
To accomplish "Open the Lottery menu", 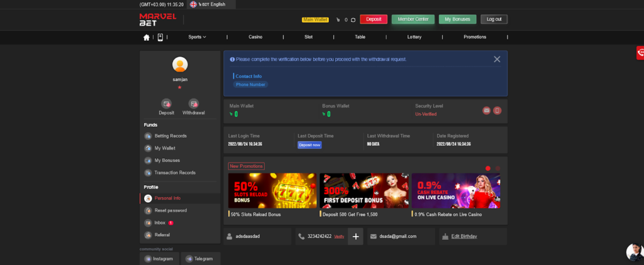I will pos(414,37).
